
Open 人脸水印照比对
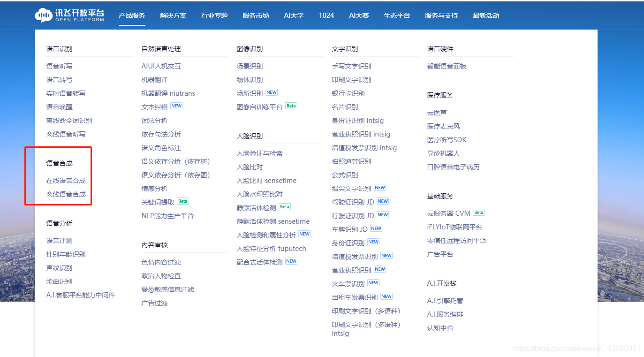260,194
